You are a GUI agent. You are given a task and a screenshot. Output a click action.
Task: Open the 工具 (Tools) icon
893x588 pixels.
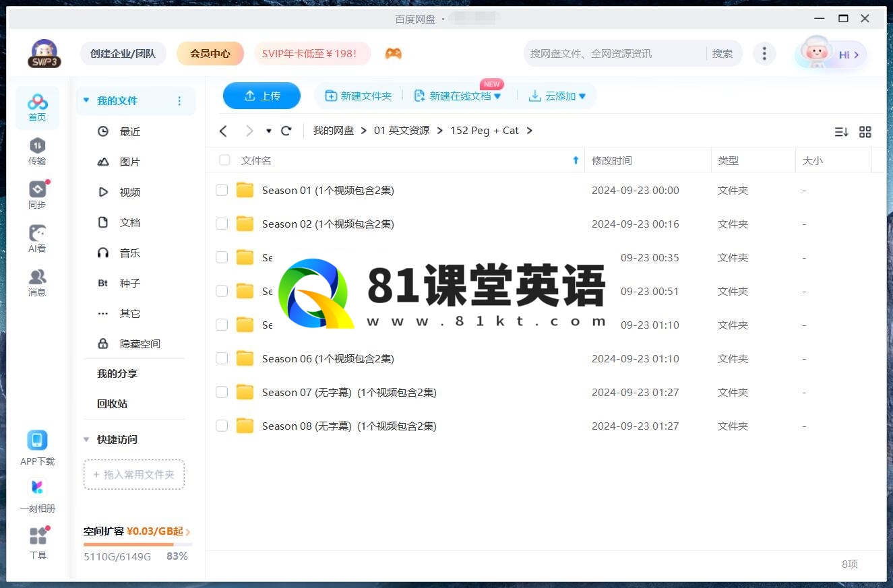[x=38, y=542]
